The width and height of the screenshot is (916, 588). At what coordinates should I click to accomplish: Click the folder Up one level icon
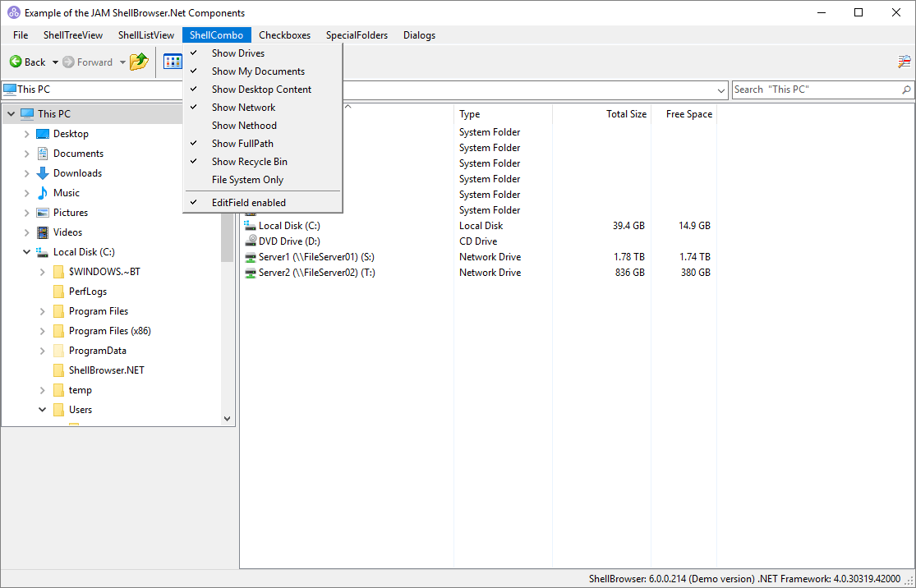[x=139, y=62]
